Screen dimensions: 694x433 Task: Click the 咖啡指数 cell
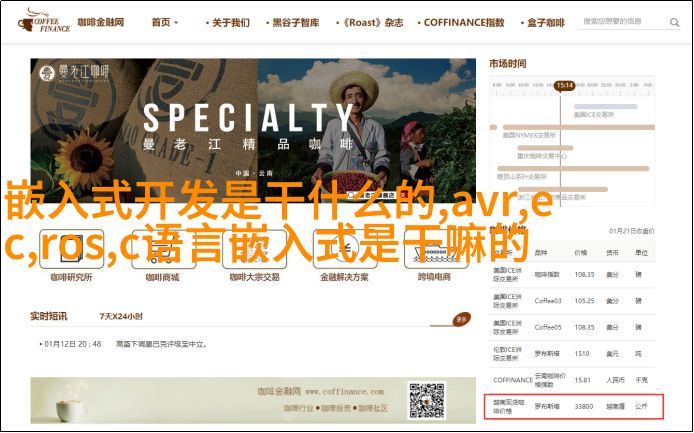coord(547,274)
